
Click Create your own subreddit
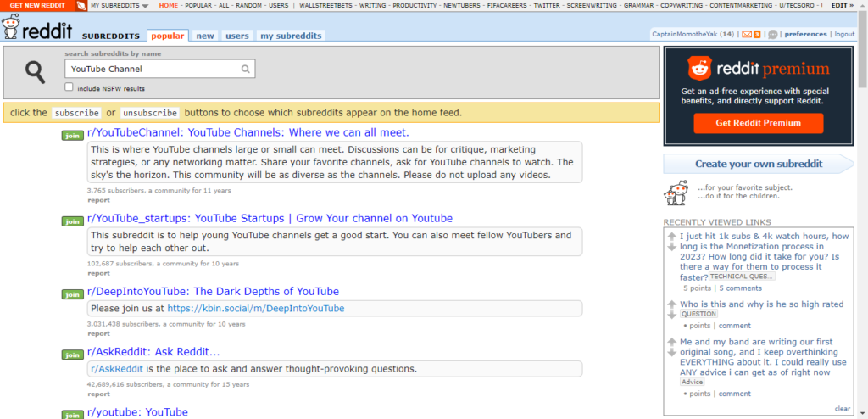(759, 164)
